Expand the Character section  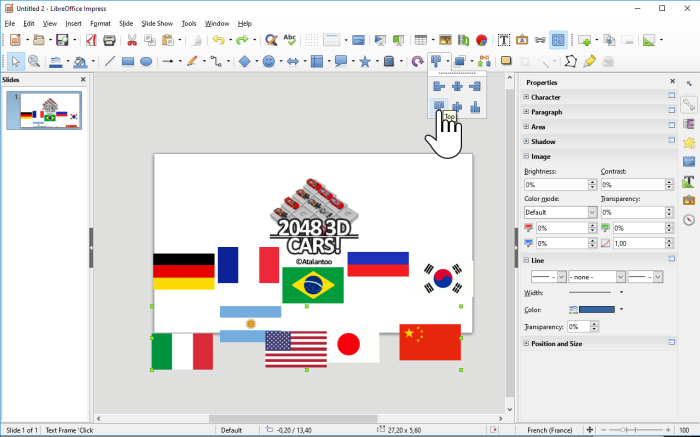pos(526,97)
